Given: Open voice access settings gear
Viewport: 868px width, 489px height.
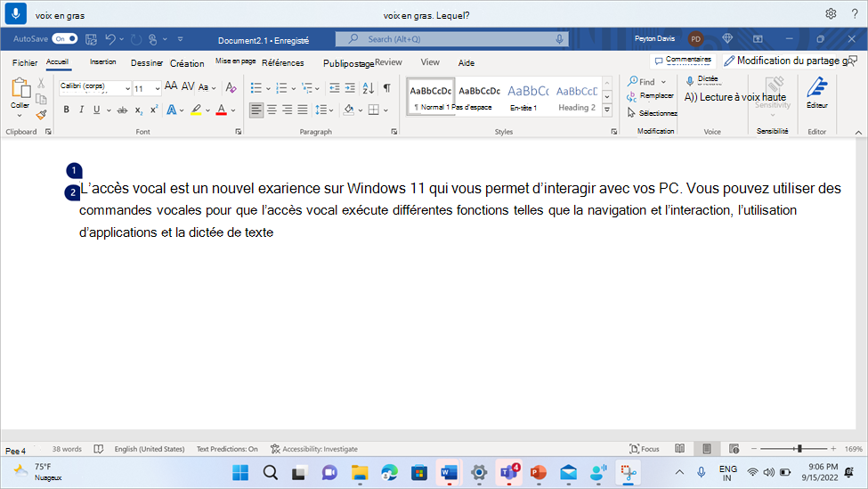Looking at the screenshot, I should [831, 14].
